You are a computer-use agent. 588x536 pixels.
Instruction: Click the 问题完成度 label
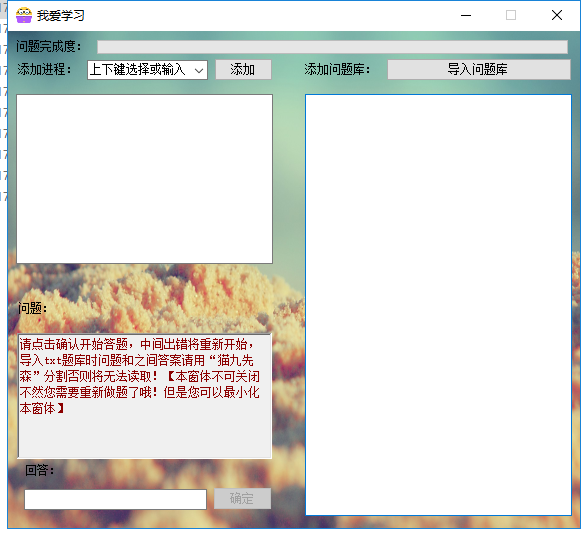pos(49,47)
